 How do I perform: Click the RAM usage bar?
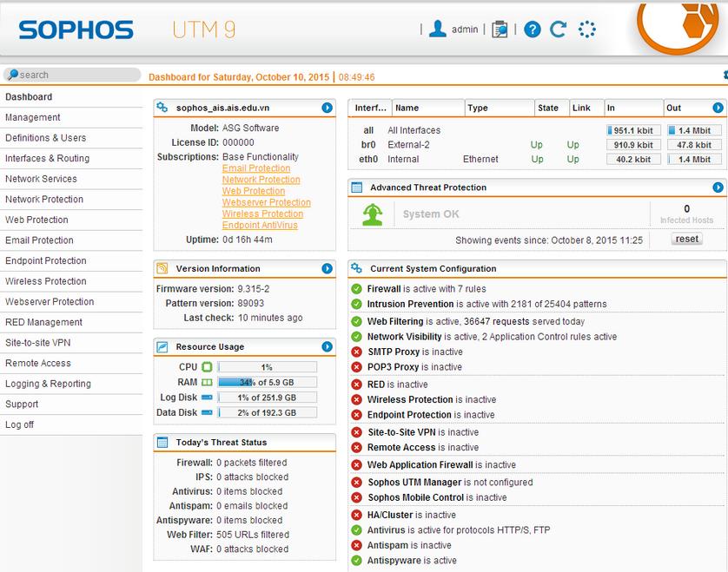point(267,382)
